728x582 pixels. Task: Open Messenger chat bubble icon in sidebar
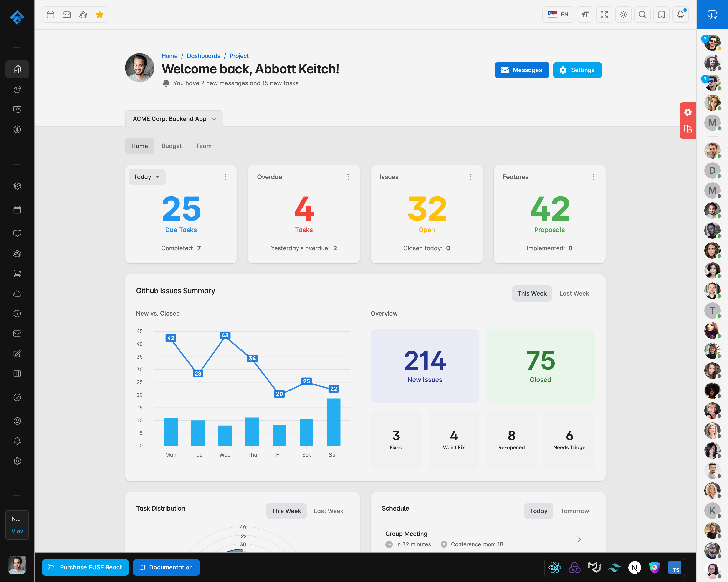(x=17, y=233)
